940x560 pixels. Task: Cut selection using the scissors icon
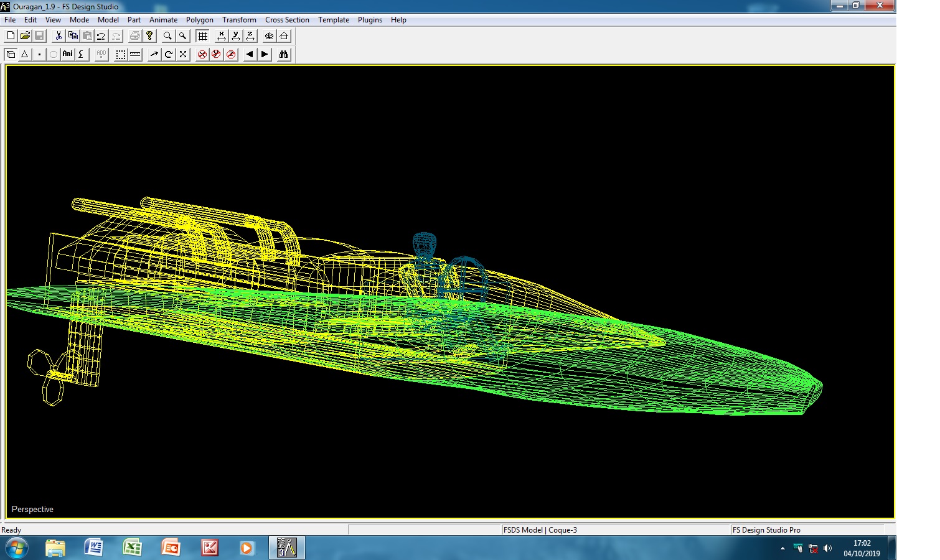pos(59,36)
